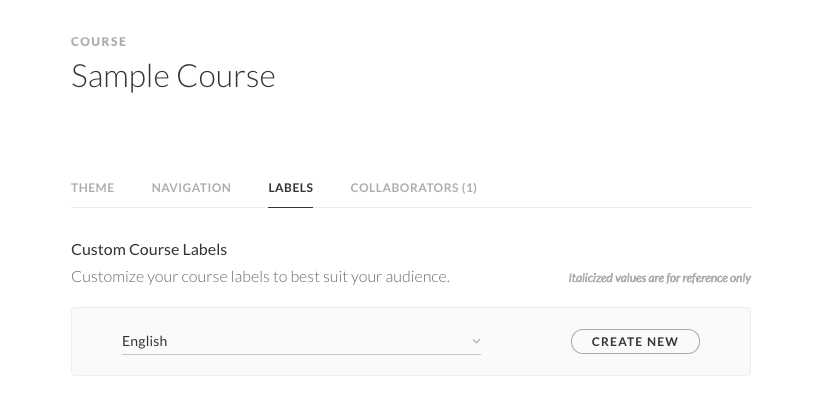The image size is (823, 405).
Task: Click the 'Sample Course' title
Action: click(173, 76)
